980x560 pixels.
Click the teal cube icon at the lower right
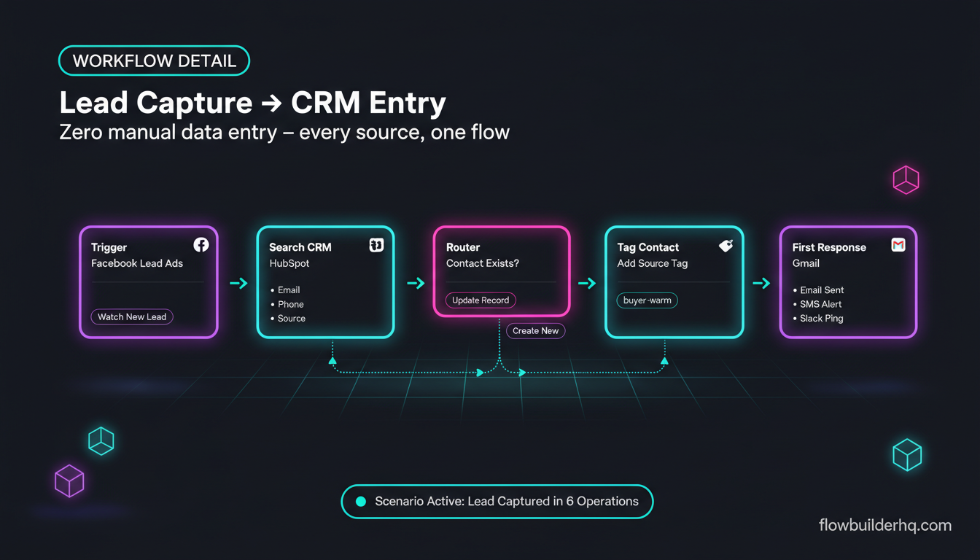click(x=907, y=455)
